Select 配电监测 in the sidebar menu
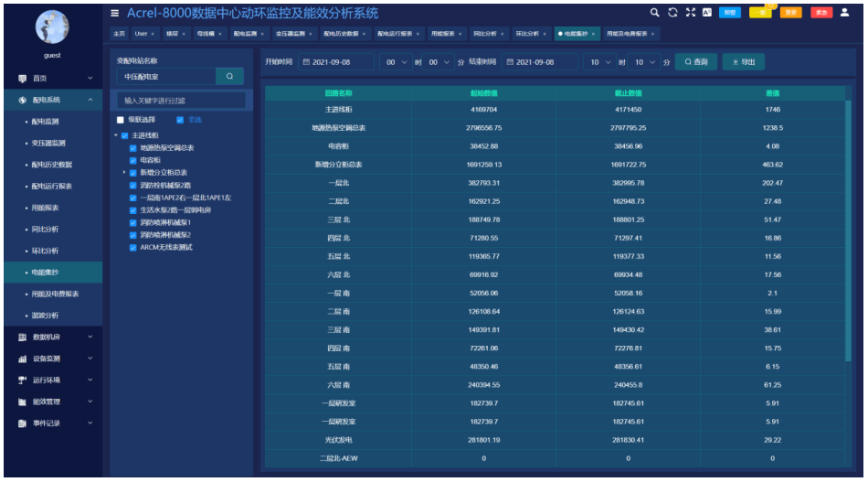This screenshot has height=482, width=868. [x=46, y=122]
